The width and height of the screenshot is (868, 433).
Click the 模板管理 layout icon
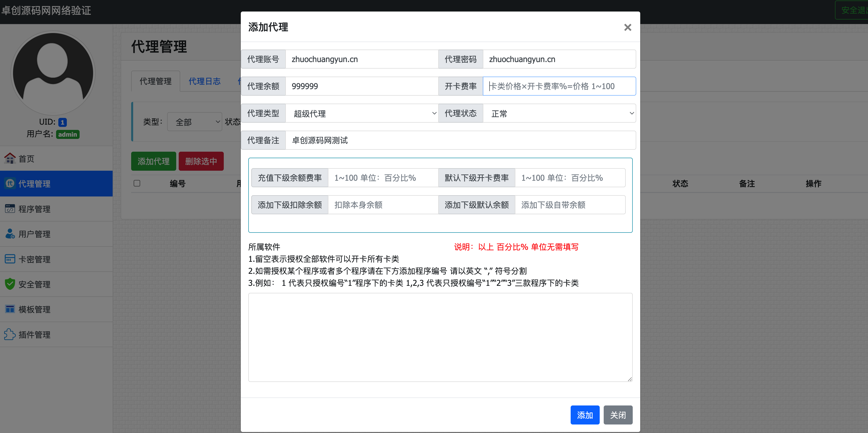coord(10,309)
